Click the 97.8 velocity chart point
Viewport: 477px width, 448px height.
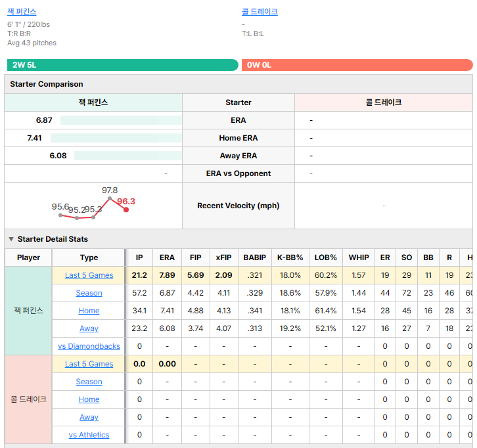click(x=110, y=198)
